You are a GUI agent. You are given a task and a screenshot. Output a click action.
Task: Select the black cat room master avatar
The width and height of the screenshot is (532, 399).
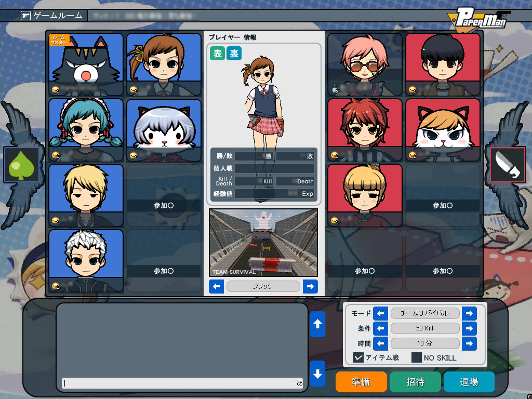(86, 64)
